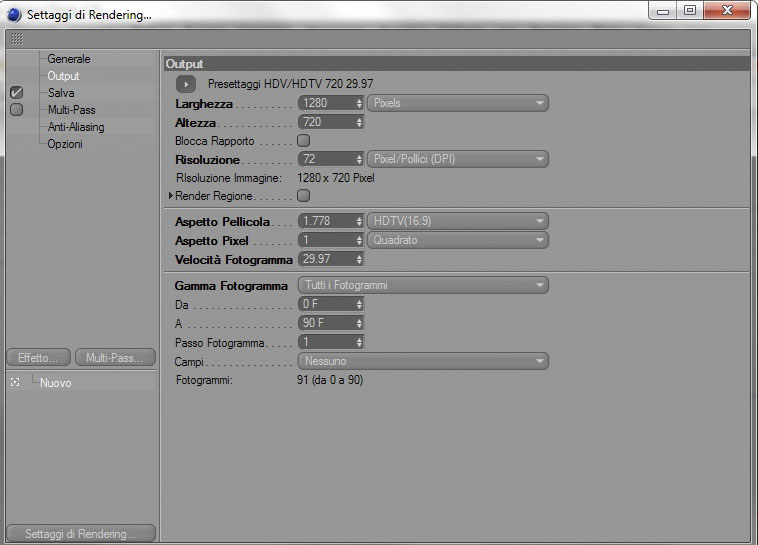This screenshot has height=545, width=758.
Task: Select Anti-Aliasing in the settings list
Action: (x=76, y=127)
